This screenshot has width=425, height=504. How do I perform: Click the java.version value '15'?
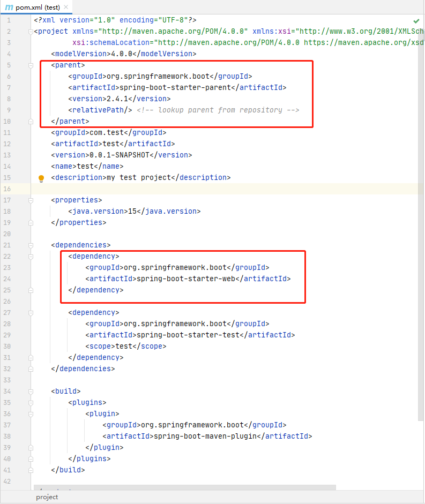point(132,211)
